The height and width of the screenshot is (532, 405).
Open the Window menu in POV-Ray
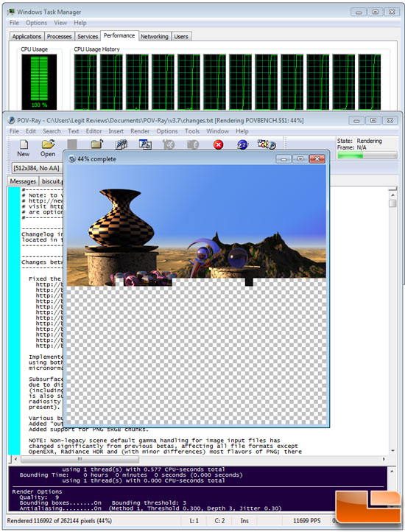(x=217, y=131)
